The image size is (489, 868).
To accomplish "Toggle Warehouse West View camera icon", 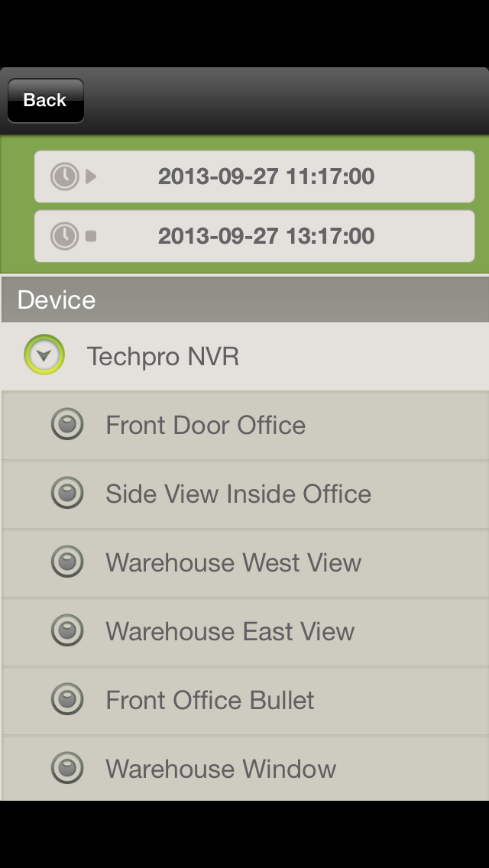I will click(67, 562).
